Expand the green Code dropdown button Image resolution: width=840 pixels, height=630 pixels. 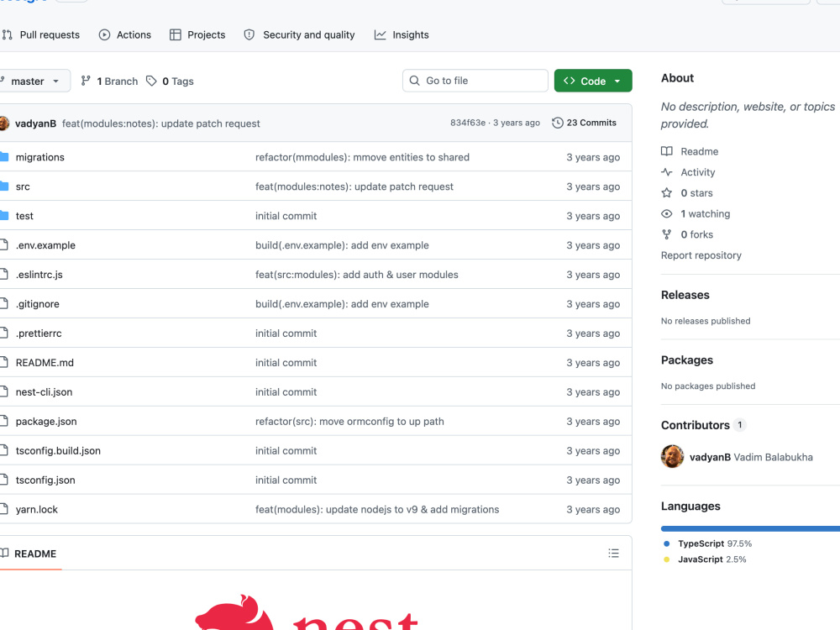tap(593, 81)
